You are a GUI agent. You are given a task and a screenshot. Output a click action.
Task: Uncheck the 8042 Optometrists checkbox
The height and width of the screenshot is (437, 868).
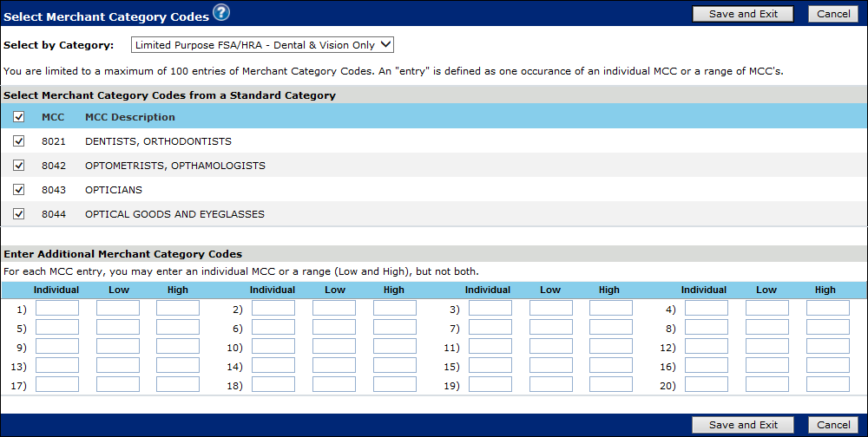tap(19, 166)
